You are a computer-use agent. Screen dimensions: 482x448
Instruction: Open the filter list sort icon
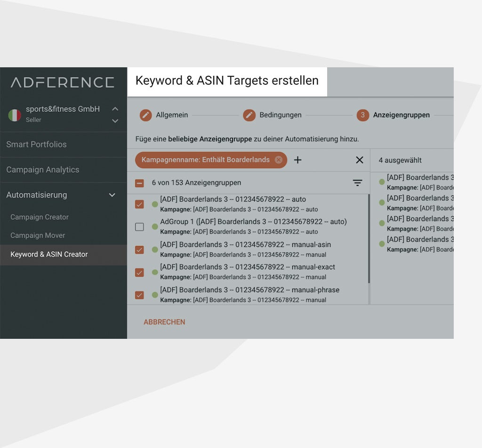[x=357, y=183]
